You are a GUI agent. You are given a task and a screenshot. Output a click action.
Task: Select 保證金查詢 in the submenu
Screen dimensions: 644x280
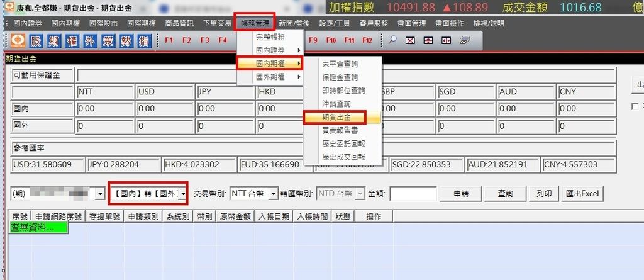pos(343,77)
